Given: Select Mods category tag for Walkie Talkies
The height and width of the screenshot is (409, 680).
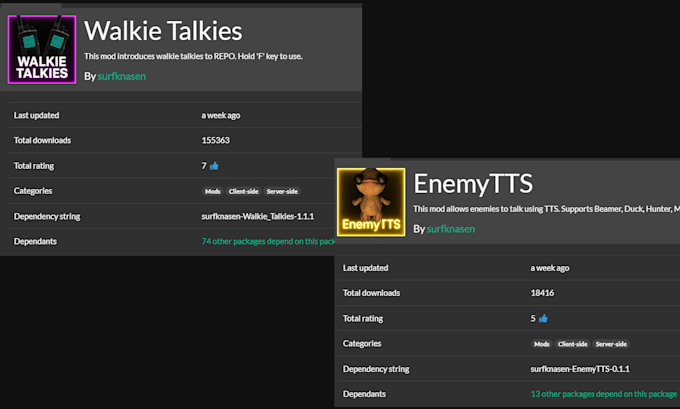Looking at the screenshot, I should 212,191.
